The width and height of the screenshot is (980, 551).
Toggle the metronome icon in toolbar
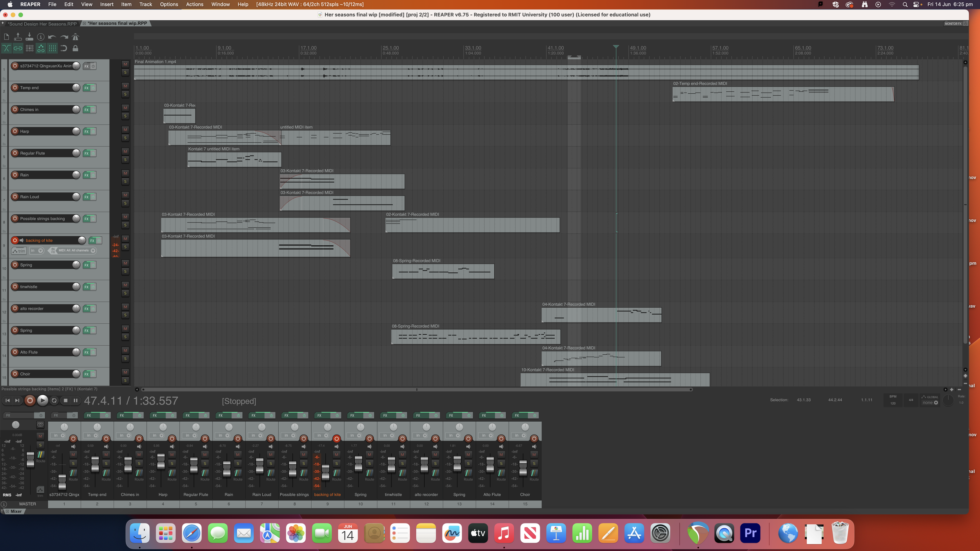click(x=75, y=37)
